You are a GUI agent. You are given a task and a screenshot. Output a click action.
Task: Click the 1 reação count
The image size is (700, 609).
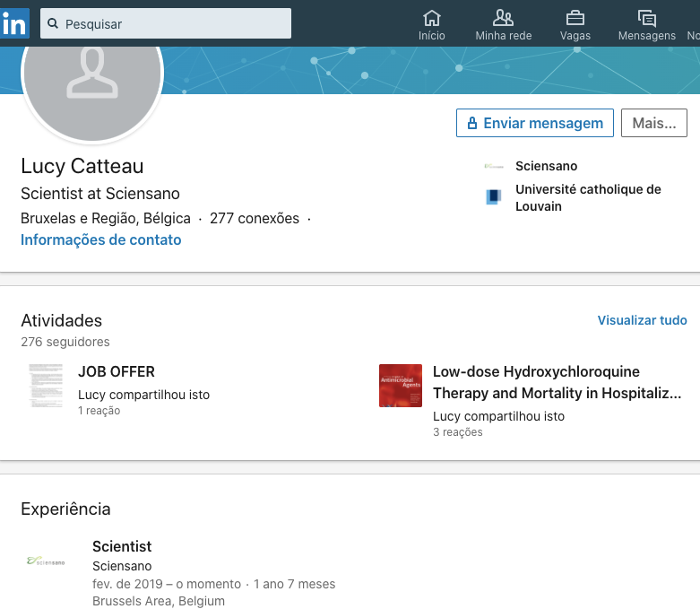pos(99,411)
